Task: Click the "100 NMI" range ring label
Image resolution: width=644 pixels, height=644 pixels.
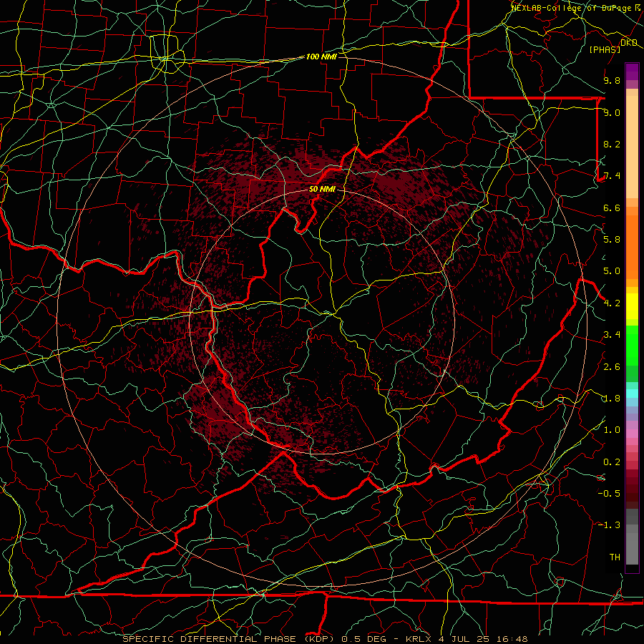Action: pyautogui.click(x=321, y=57)
